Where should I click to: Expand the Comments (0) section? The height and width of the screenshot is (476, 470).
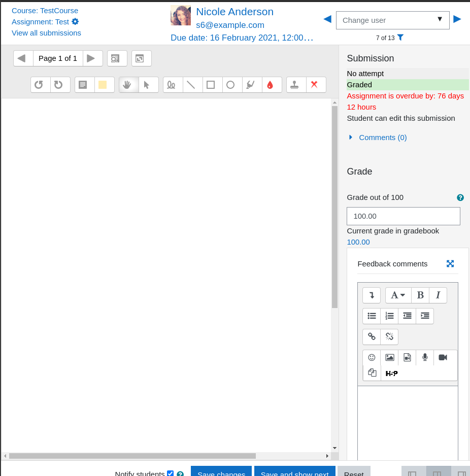pyautogui.click(x=383, y=138)
